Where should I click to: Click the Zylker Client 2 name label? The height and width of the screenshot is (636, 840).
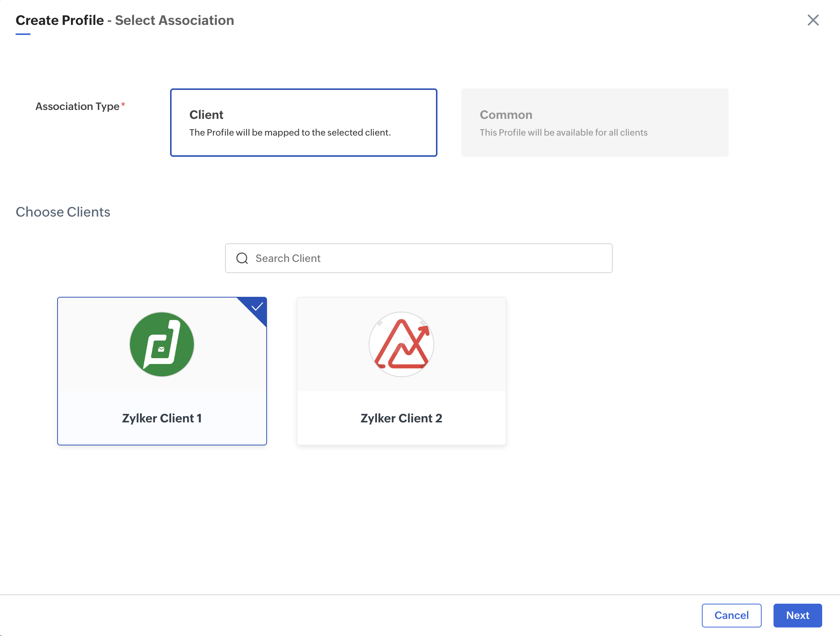401,418
